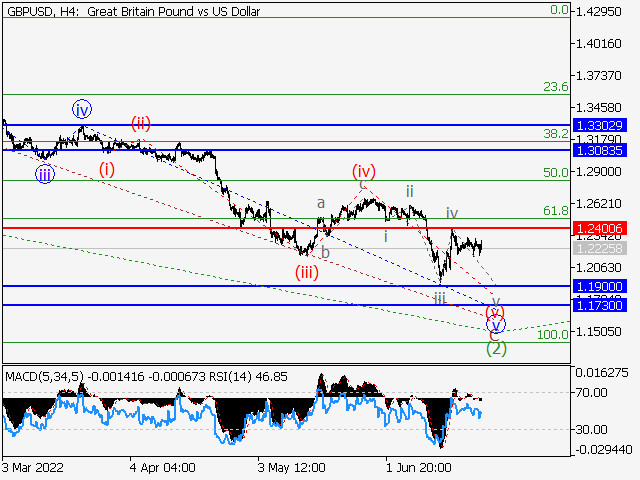Click the 1.37370 price axis label
Image resolution: width=640 pixels, height=480 pixels.
(599, 76)
